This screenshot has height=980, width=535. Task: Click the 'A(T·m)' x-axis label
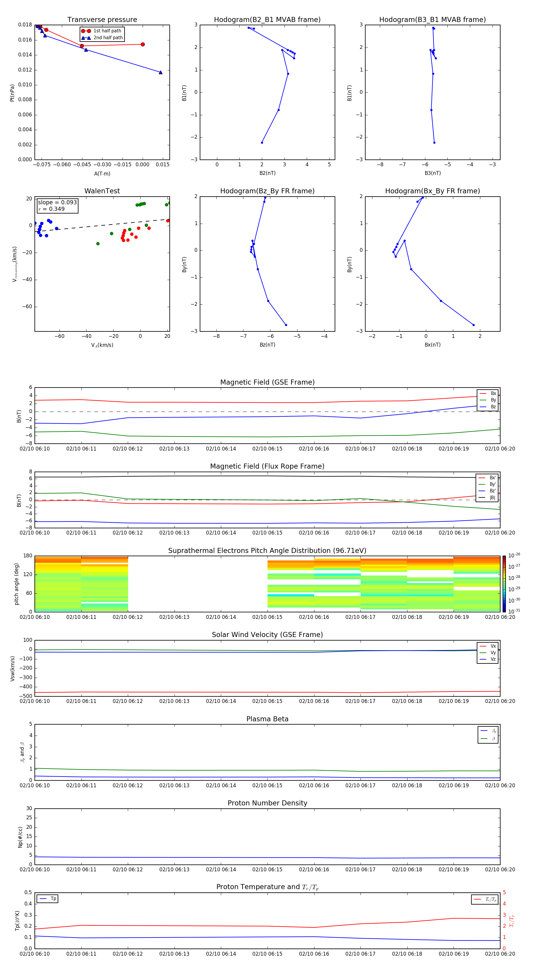pos(102,173)
